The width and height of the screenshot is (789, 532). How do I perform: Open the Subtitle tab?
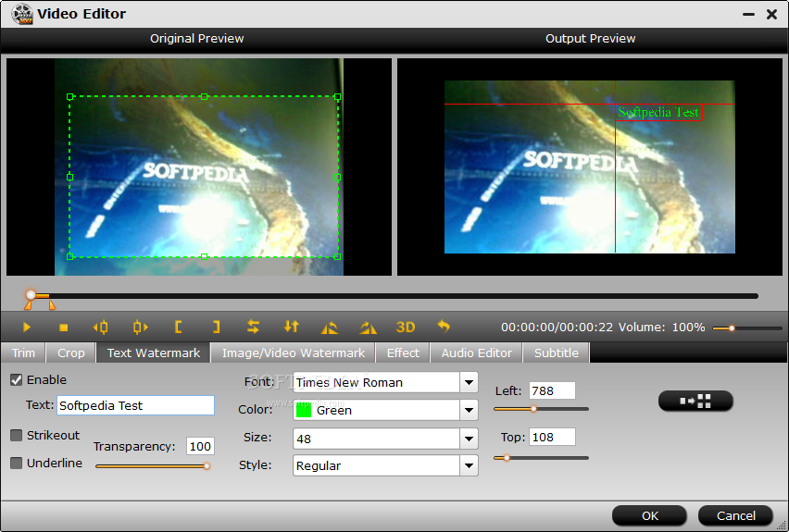(x=556, y=353)
